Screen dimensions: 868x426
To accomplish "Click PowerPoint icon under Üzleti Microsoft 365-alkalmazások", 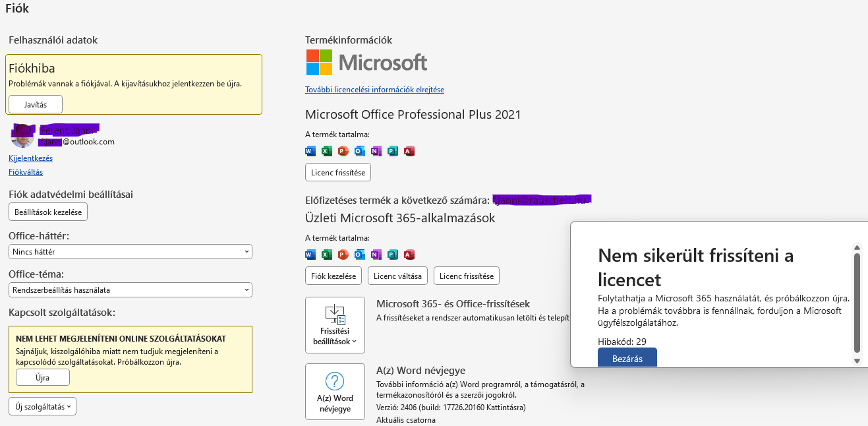I will pos(343,255).
